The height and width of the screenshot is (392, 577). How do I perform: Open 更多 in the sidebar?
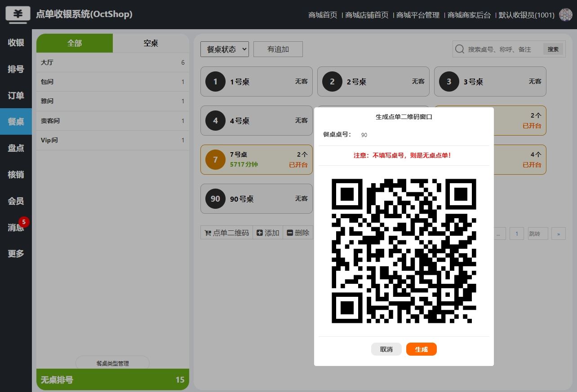[x=16, y=254]
